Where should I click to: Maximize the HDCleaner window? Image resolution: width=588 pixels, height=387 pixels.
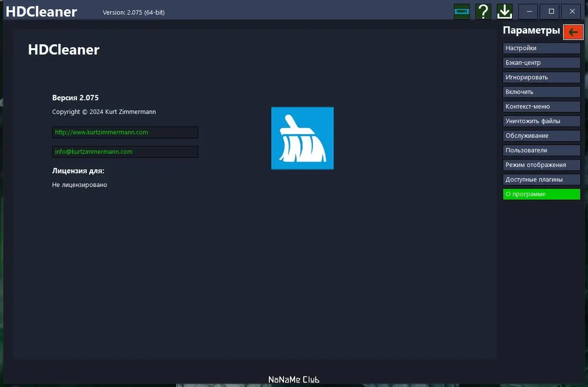pos(550,11)
